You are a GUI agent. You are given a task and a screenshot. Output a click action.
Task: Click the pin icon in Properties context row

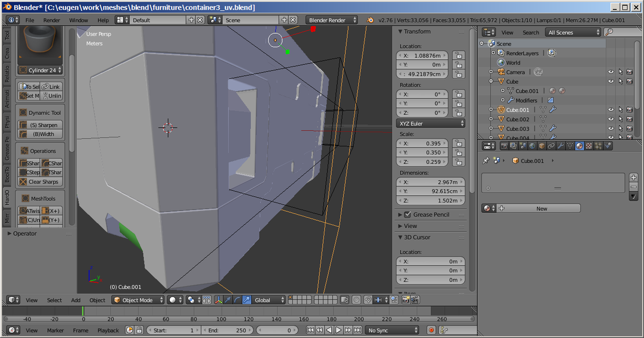486,161
